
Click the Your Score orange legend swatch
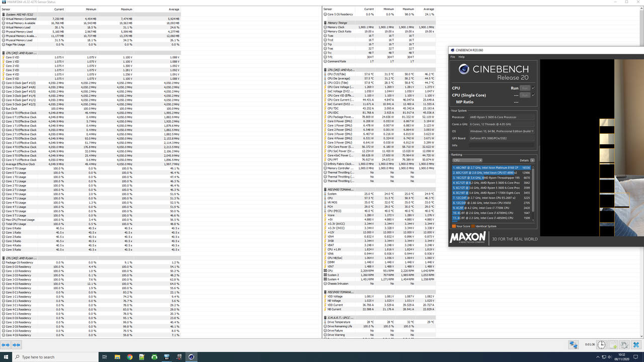coord(454,226)
